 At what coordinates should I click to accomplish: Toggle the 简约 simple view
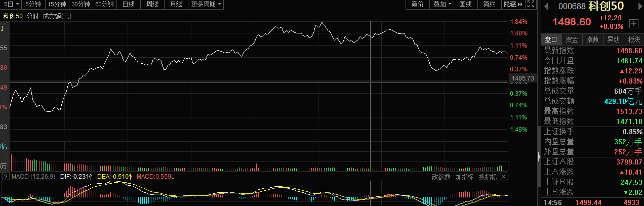tap(489, 5)
